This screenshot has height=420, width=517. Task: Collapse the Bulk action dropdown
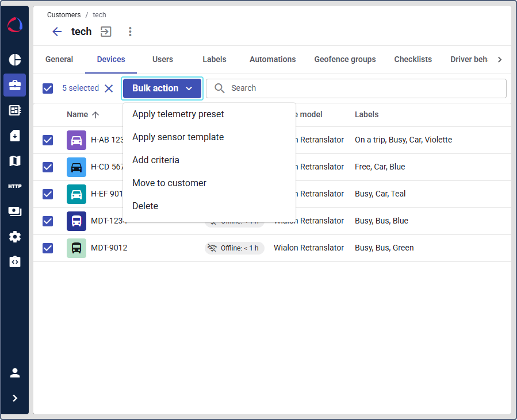pos(162,88)
